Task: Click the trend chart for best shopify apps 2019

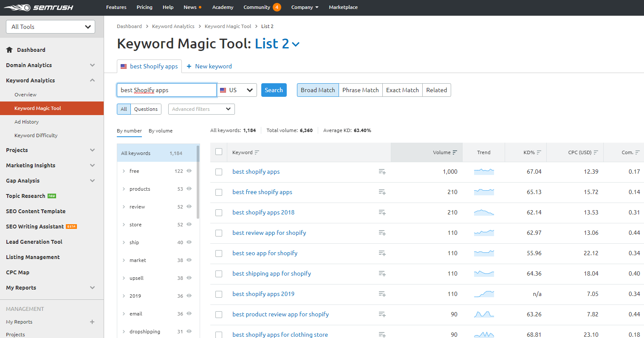Action: (484, 294)
